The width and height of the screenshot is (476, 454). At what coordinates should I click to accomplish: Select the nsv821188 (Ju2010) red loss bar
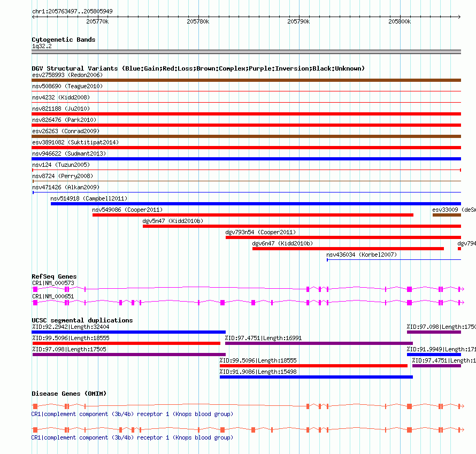tap(246, 114)
